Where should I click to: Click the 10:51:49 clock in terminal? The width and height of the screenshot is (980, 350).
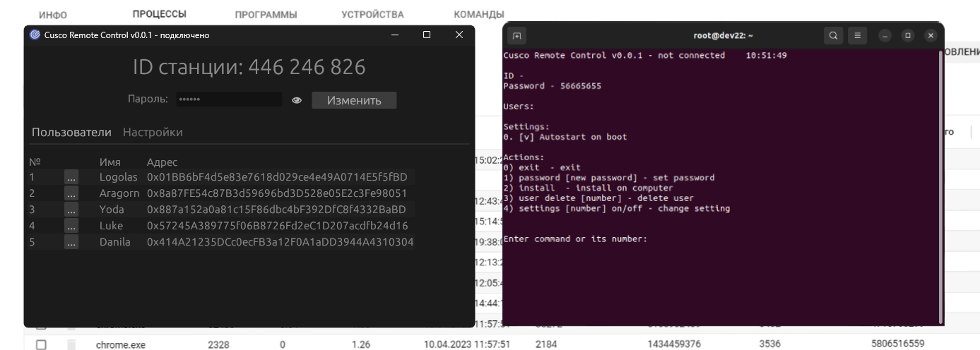766,55
